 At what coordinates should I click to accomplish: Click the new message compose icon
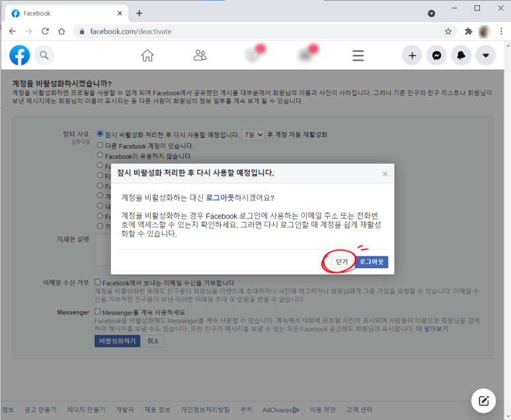click(484, 401)
